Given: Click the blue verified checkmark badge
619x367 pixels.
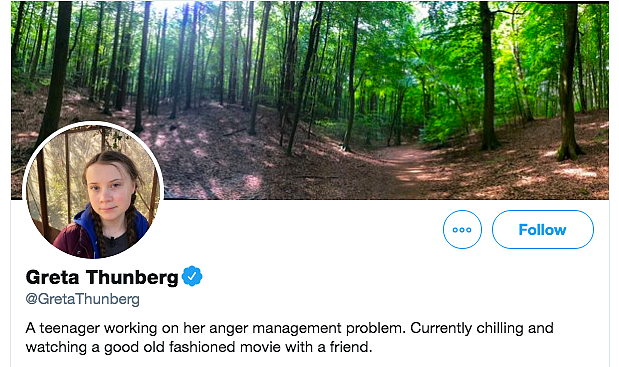Looking at the screenshot, I should point(192,276).
